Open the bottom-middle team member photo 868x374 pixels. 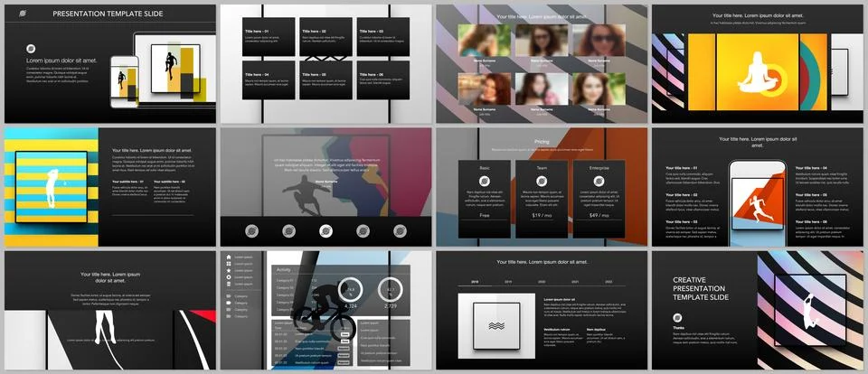(x=542, y=89)
